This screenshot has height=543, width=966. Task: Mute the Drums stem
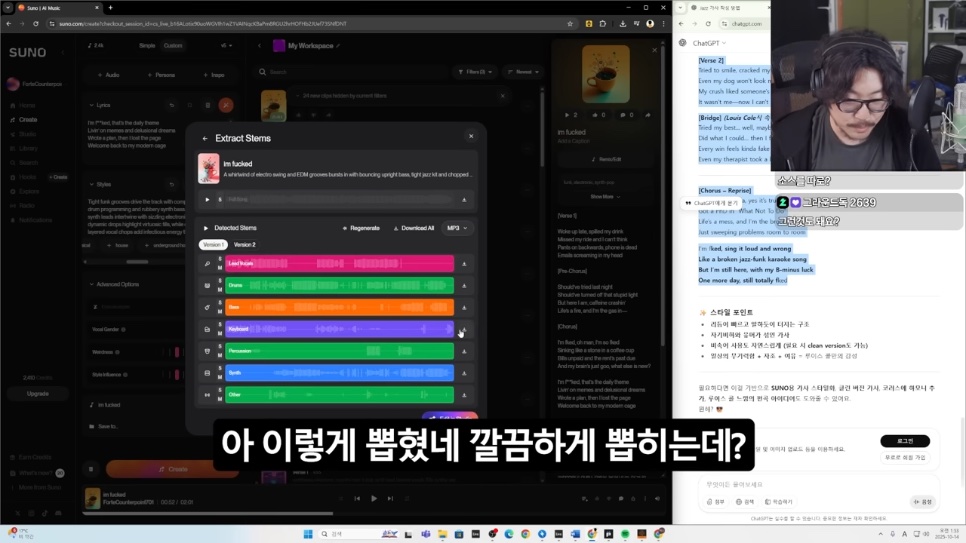coord(219,289)
